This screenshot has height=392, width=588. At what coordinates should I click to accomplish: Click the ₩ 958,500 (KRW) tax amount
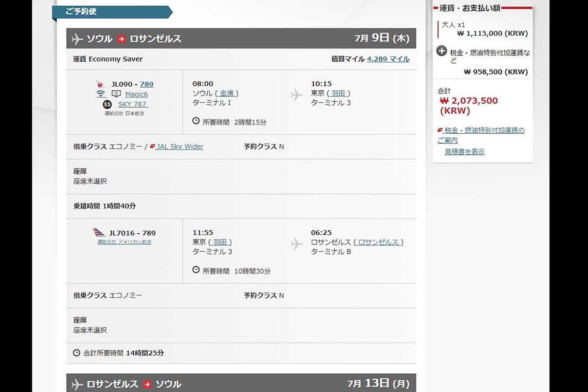click(496, 72)
